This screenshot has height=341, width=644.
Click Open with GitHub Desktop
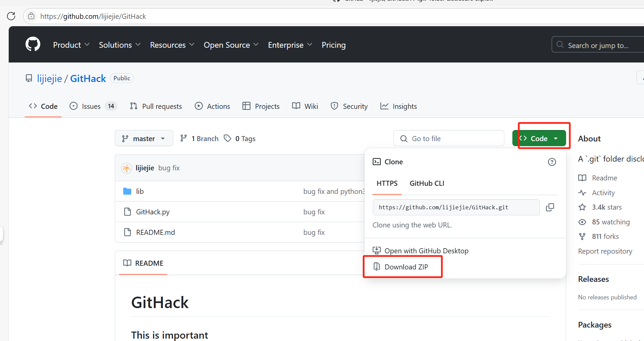tap(426, 251)
